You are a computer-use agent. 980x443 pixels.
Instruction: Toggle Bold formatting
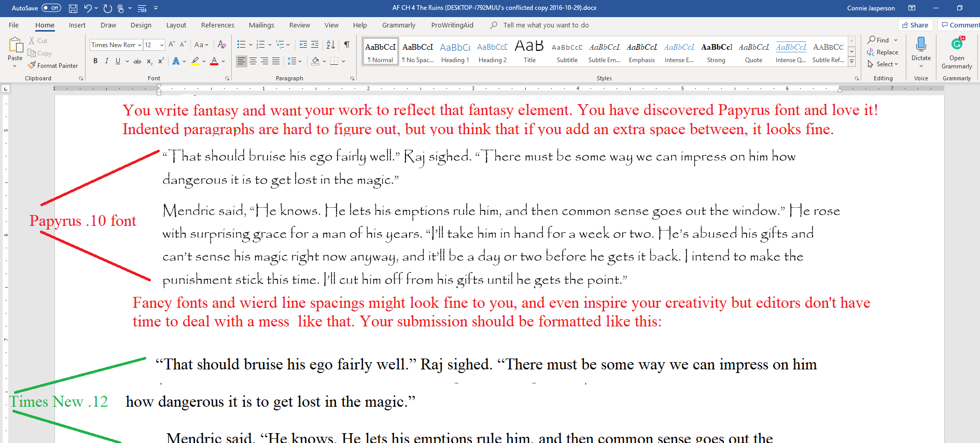[x=95, y=61]
